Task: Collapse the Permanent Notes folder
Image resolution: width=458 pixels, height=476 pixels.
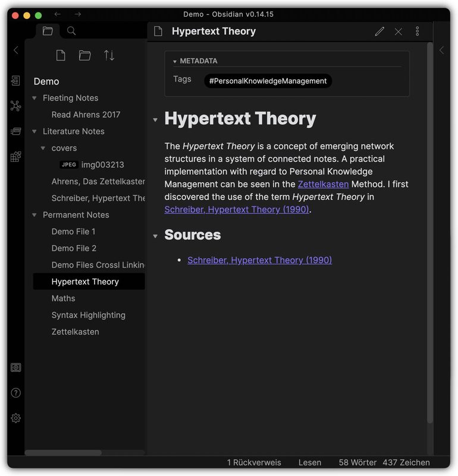Action: [x=34, y=215]
